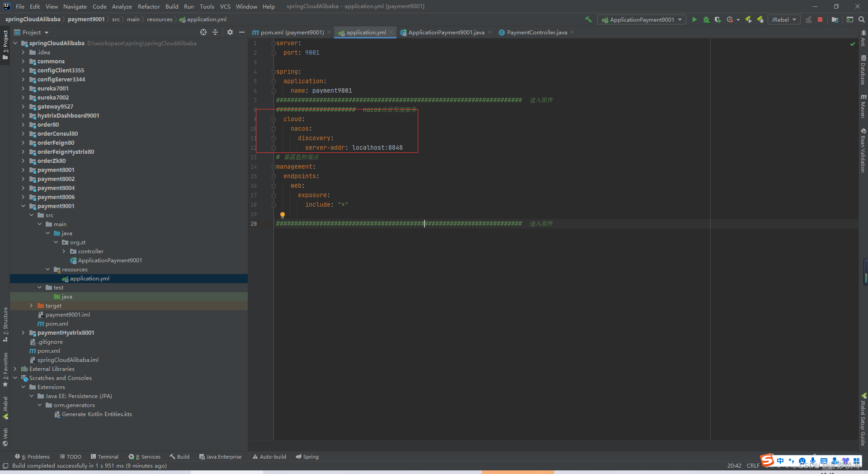Build the project with the hammer icon

588,19
